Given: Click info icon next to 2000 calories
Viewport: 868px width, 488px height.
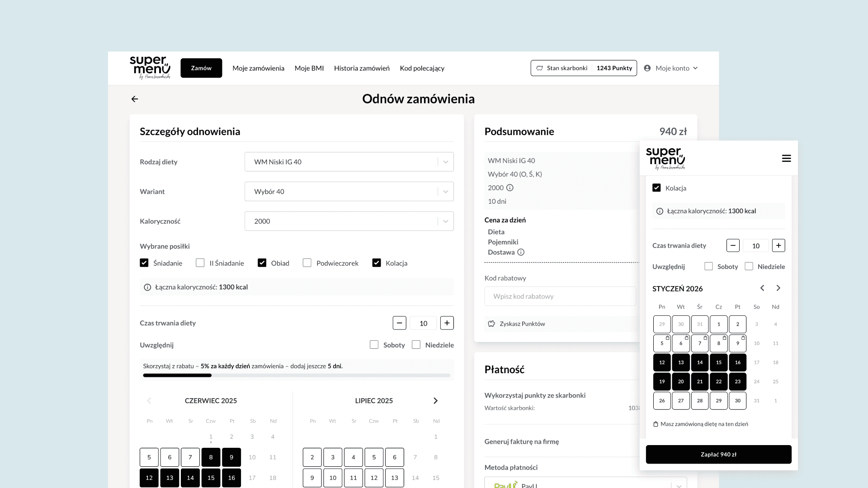Looking at the screenshot, I should pyautogui.click(x=510, y=188).
